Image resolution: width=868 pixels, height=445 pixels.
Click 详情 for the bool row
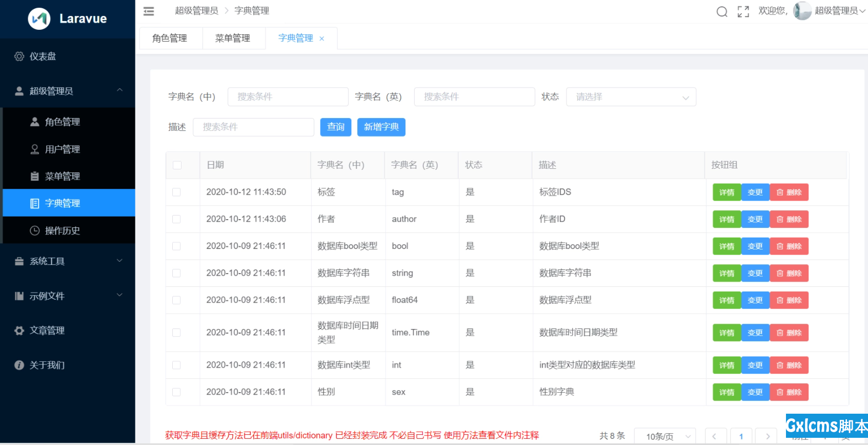[727, 246]
